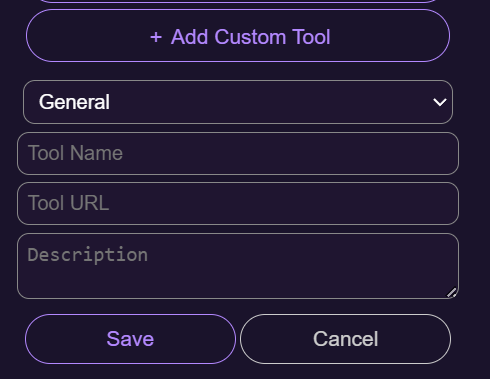The height and width of the screenshot is (379, 490).
Task: Click the 'Add Custom Tool' label text
Action: tap(251, 37)
